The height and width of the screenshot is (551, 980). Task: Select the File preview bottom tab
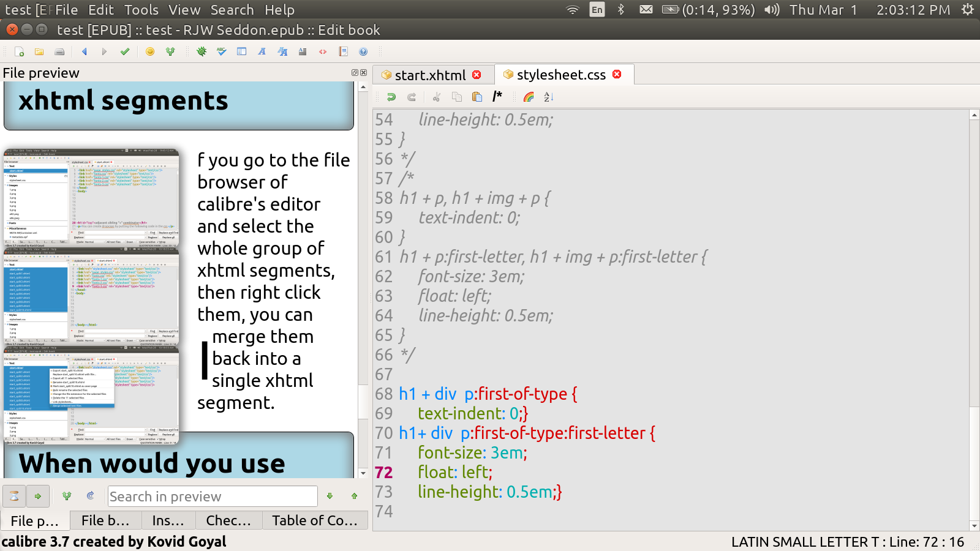(x=34, y=520)
